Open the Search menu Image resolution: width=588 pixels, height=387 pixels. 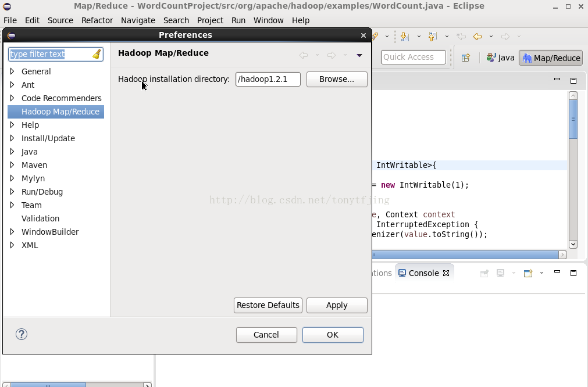(x=176, y=20)
